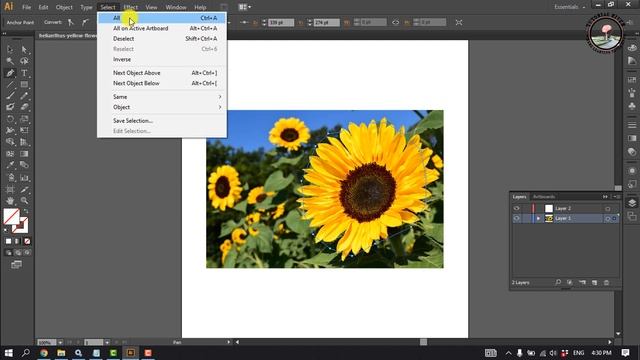The height and width of the screenshot is (360, 640).
Task: Choose Save Selection from the menu
Action: tap(162, 121)
